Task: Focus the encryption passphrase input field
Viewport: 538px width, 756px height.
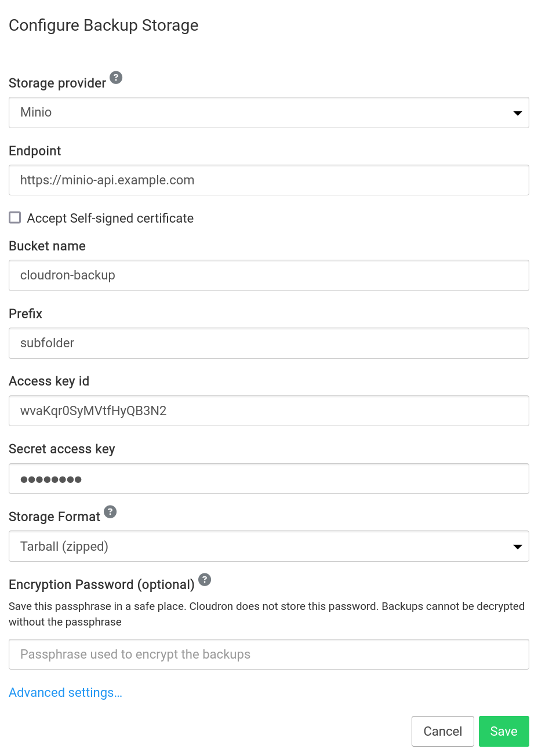Action: [268, 655]
